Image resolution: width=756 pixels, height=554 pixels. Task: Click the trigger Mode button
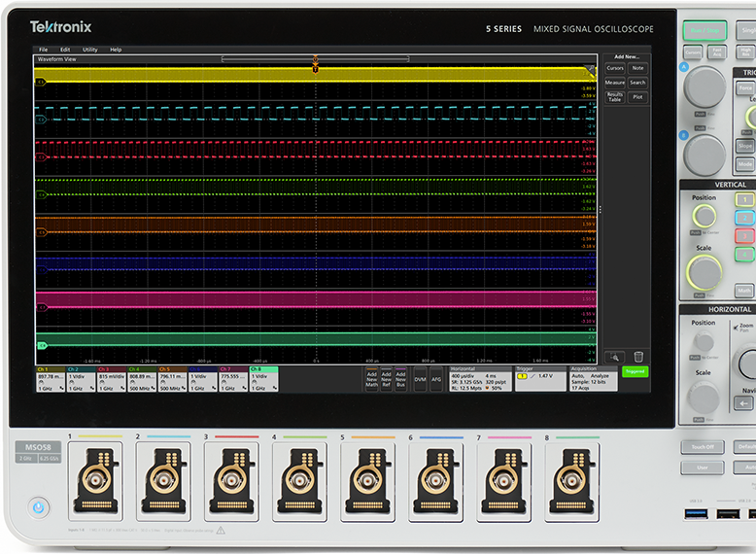745,164
